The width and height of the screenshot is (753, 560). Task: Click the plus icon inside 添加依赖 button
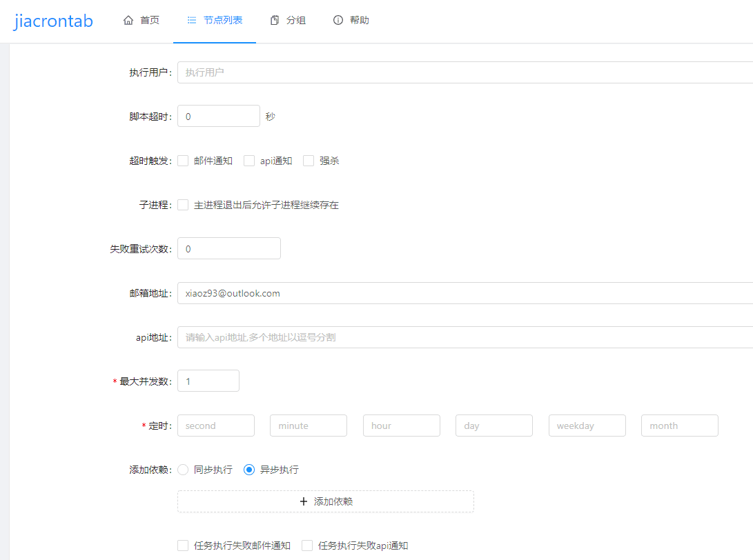coord(302,501)
